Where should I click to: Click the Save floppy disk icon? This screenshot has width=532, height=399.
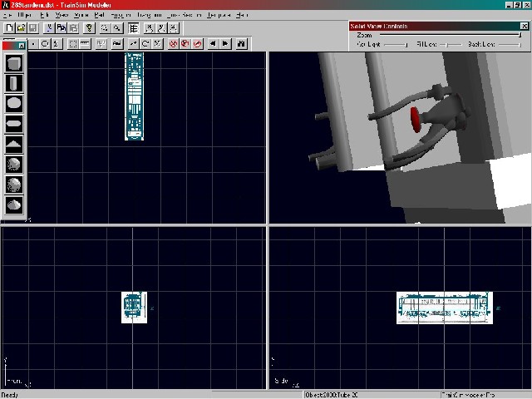coord(32,27)
